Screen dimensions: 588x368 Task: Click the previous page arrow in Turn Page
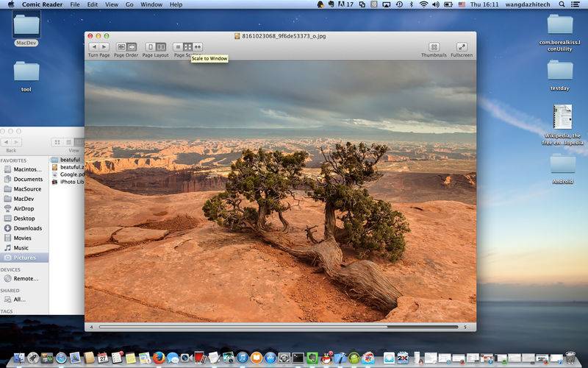pos(93,47)
